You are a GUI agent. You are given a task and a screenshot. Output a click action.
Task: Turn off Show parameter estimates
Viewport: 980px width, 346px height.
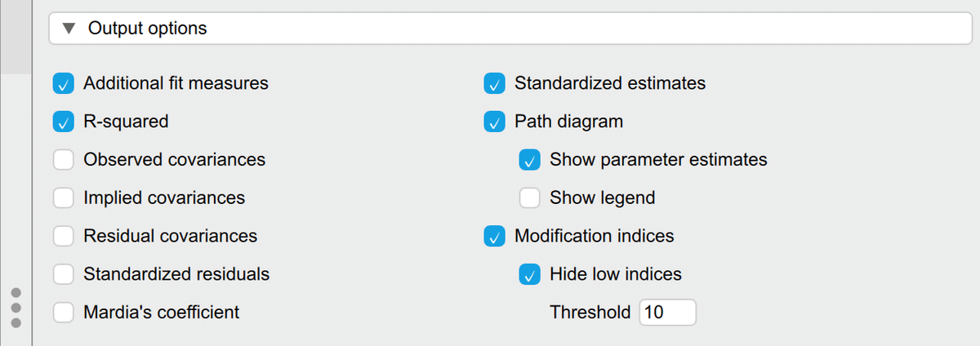[530, 160]
